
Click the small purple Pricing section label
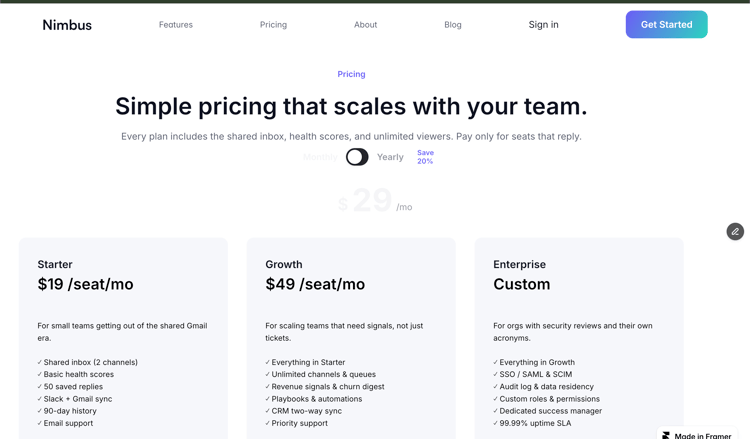[x=351, y=74]
